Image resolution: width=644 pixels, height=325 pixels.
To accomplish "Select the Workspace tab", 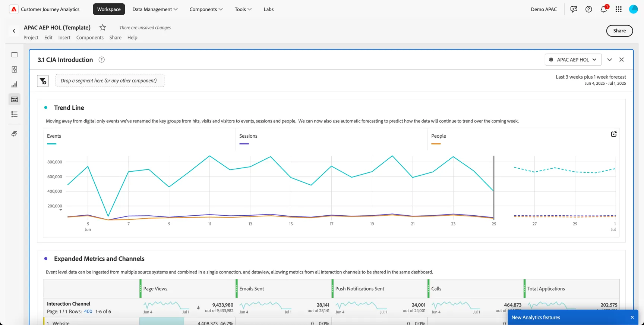I will pos(109,9).
